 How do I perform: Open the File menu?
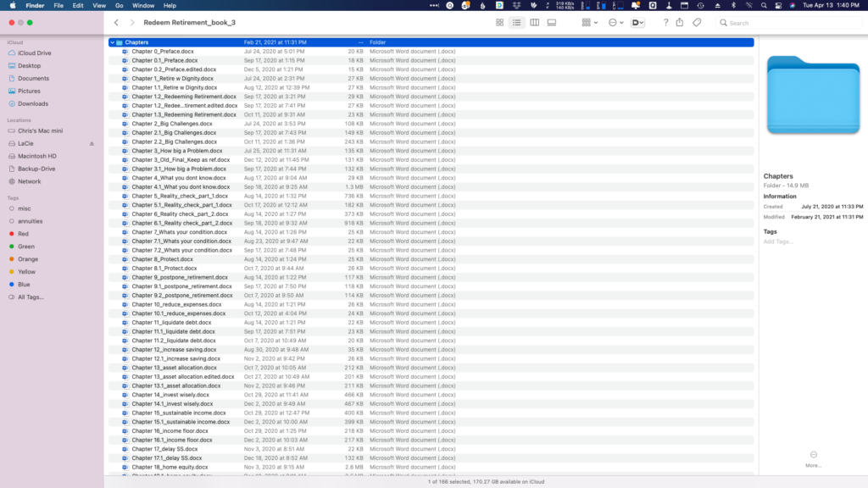click(x=58, y=6)
